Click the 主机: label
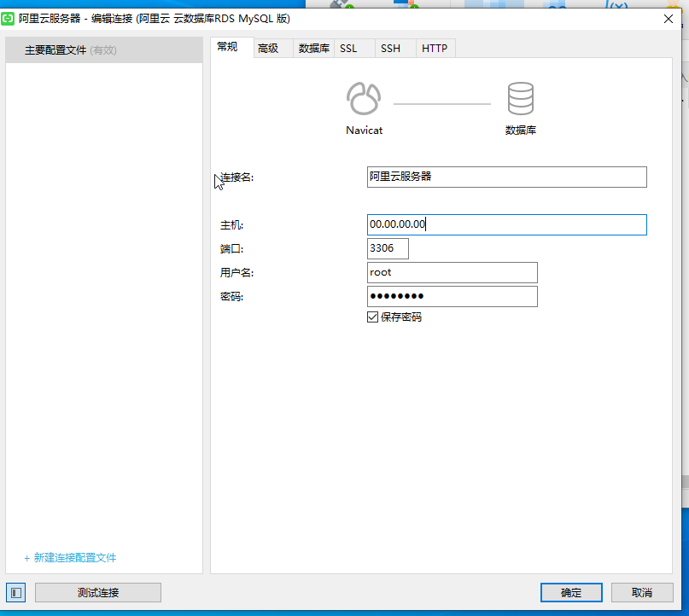The width and height of the screenshot is (689, 616). 231,225
